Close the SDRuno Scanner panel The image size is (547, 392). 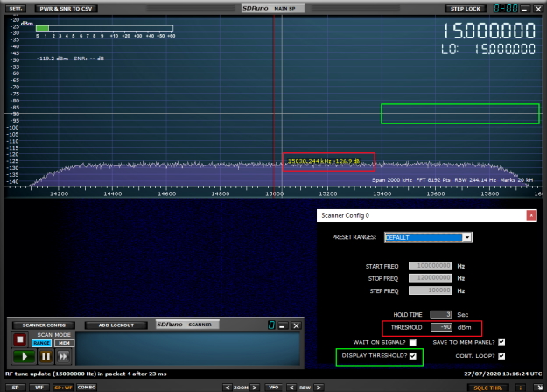tap(296, 325)
